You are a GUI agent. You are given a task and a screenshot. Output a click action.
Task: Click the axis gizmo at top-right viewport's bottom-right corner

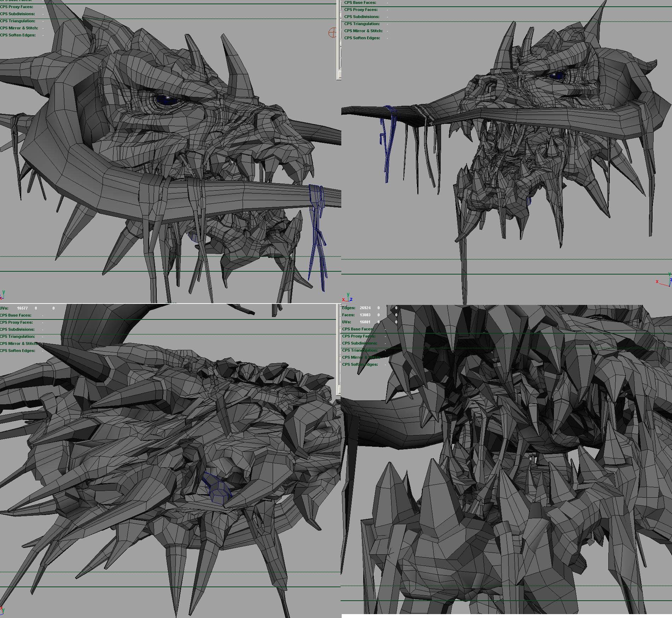[x=665, y=280]
